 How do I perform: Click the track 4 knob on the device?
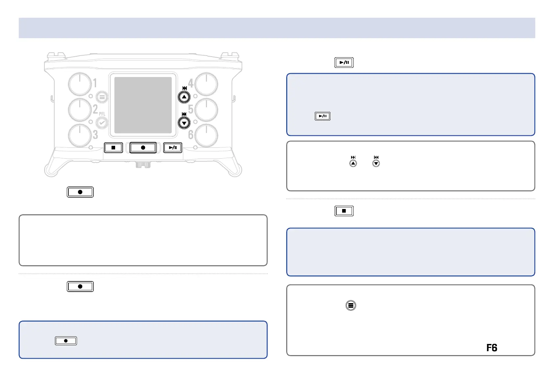[x=206, y=84]
